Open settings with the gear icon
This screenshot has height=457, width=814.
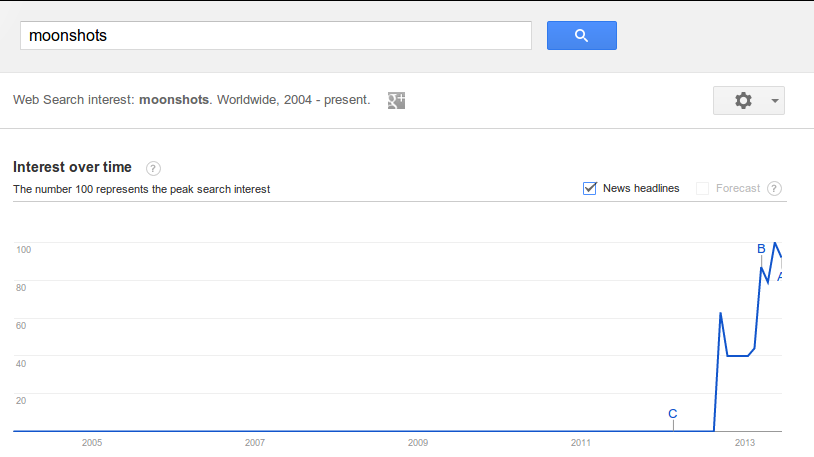[743, 100]
